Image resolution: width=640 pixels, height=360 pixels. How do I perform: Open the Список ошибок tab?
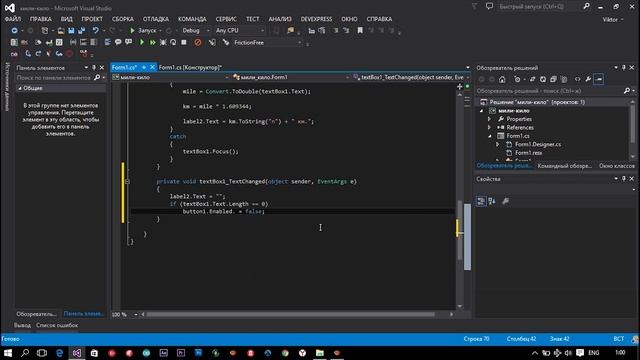[x=57, y=325]
